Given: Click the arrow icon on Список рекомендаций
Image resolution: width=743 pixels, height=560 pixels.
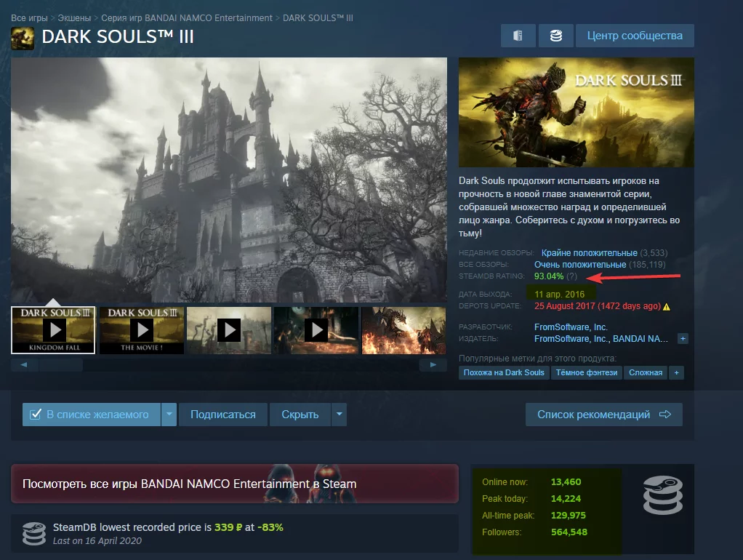Looking at the screenshot, I should pos(664,415).
